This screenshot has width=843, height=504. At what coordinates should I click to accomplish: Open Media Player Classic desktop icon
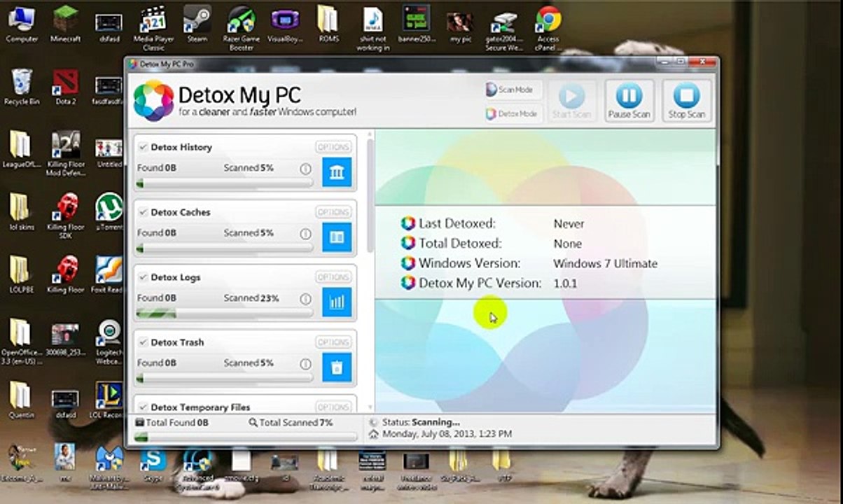[x=153, y=28]
